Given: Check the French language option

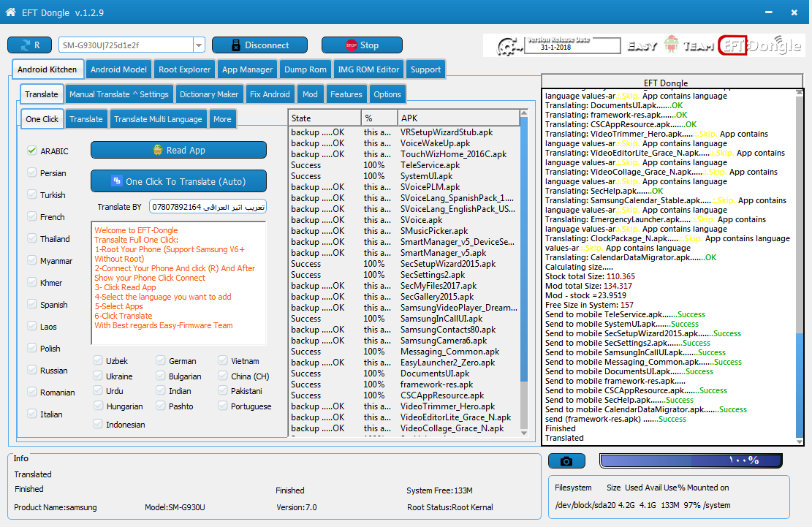Looking at the screenshot, I should pos(32,216).
